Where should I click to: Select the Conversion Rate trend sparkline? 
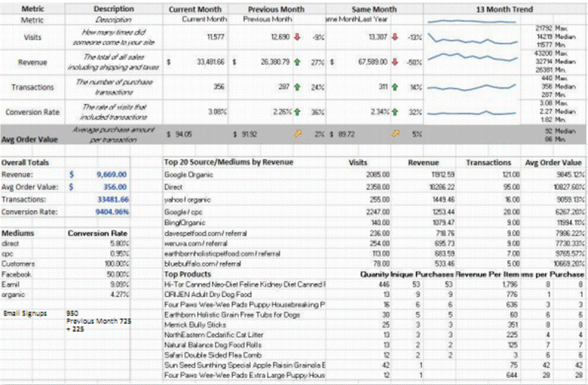[472, 112]
